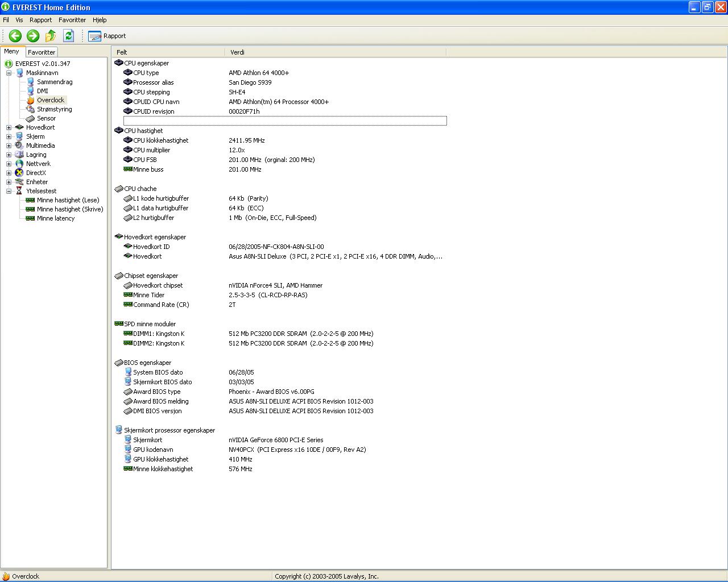
Task: Expand the Lagring tree node
Action: click(9, 155)
